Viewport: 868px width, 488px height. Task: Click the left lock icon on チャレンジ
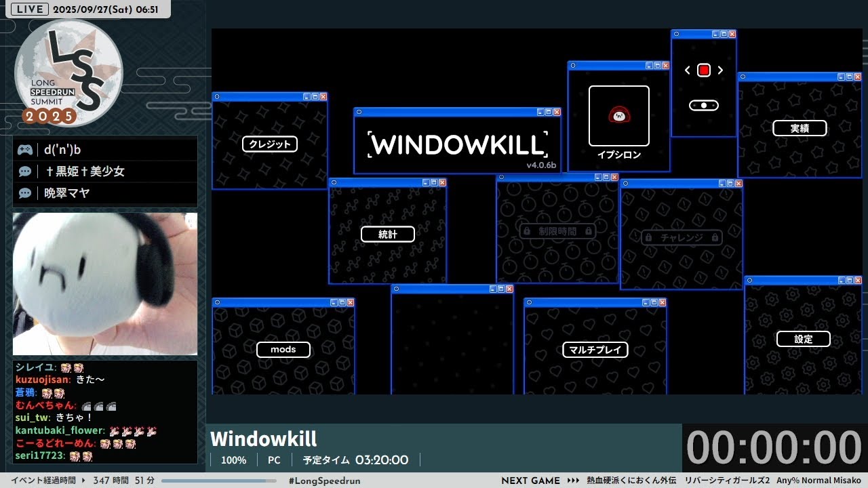pyautogui.click(x=649, y=238)
